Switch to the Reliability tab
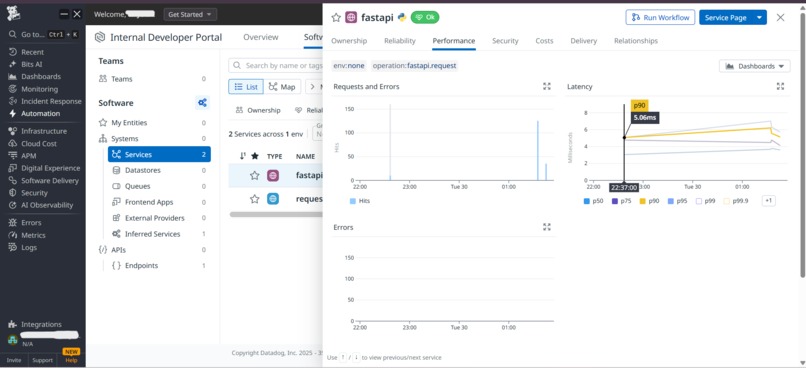The image size is (806, 368). pos(399,41)
